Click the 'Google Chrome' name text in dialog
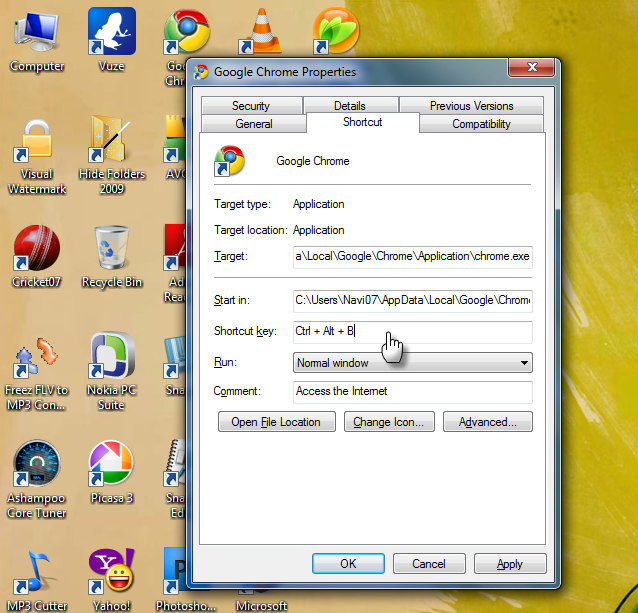 (x=313, y=161)
